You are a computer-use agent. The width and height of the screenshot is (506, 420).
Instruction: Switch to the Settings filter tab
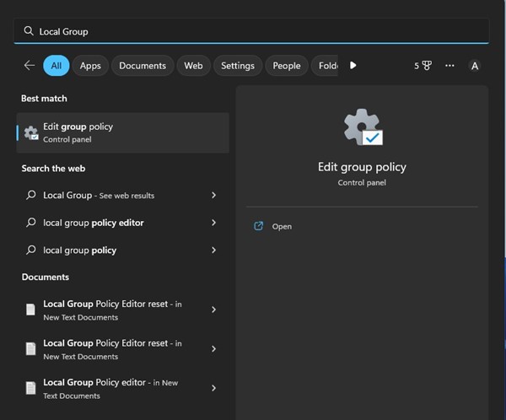[x=237, y=66]
